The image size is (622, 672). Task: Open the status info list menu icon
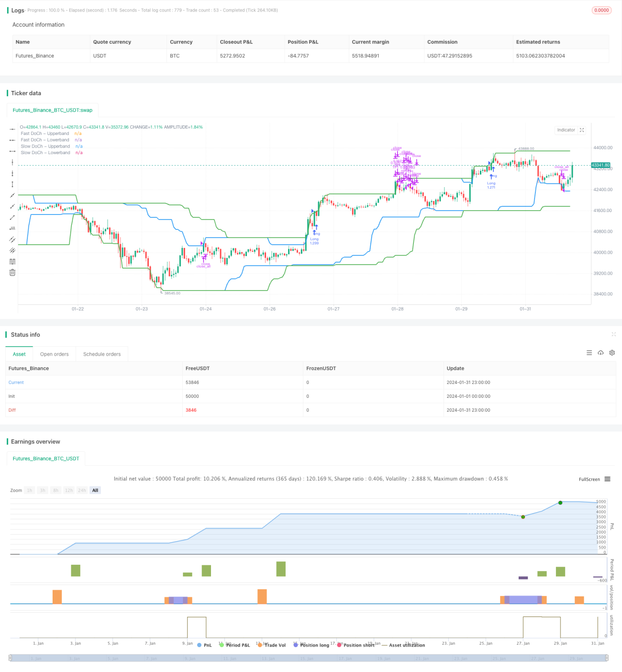pyautogui.click(x=589, y=353)
